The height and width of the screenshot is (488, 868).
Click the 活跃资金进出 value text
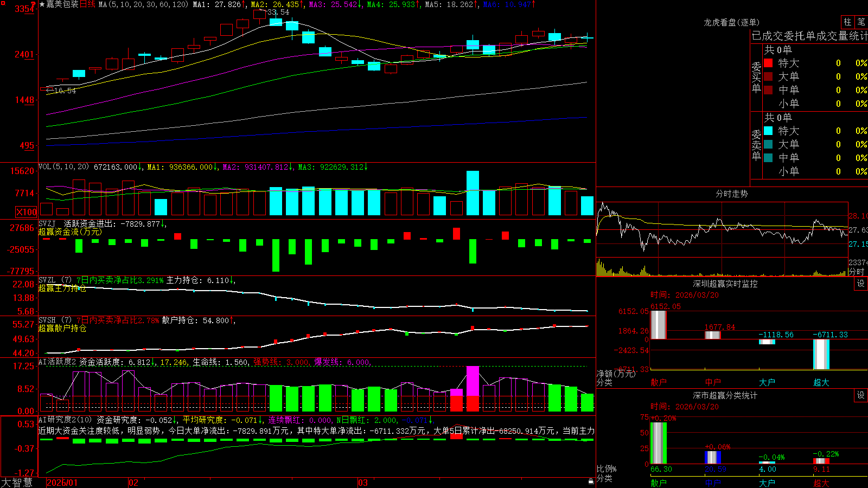click(115, 223)
